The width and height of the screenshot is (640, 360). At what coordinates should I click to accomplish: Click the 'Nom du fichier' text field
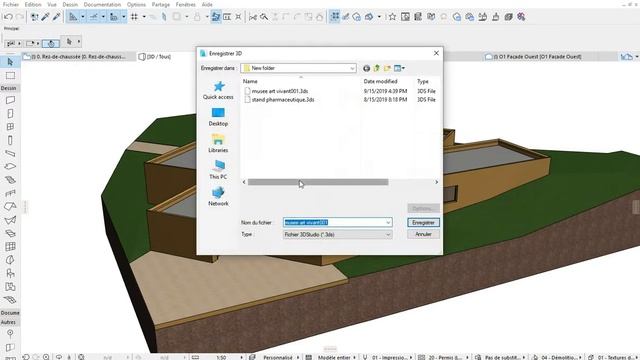click(x=334, y=222)
